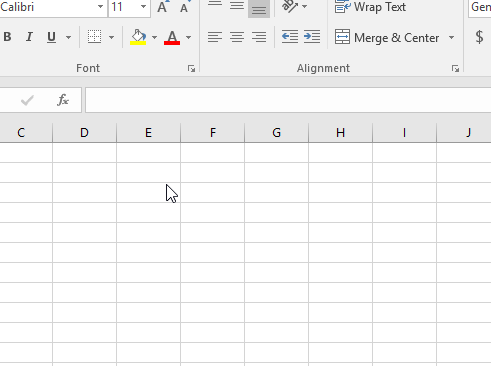Open Orientation dropdown arrow
The height and width of the screenshot is (366, 491).
[x=305, y=7]
